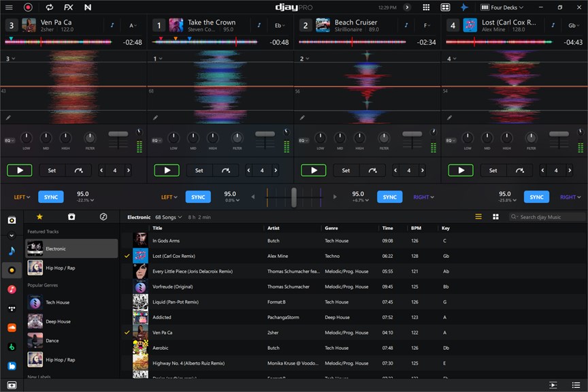Sort tracks by Artist column header
The image size is (588, 392).
pos(274,228)
